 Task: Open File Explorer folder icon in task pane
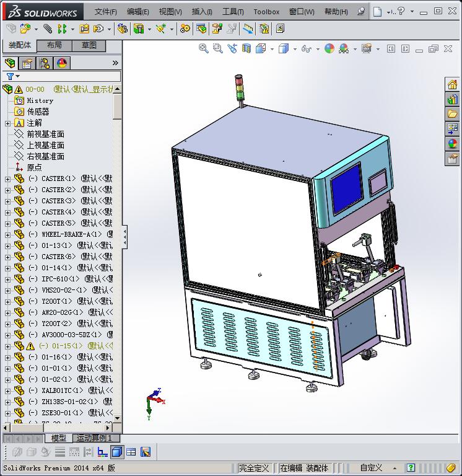coord(452,114)
